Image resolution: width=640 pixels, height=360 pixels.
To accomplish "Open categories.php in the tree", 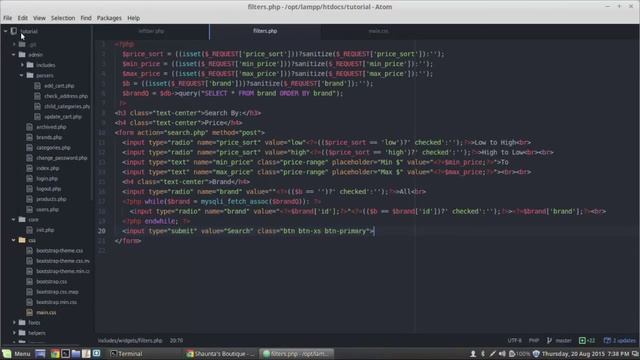I will (53, 147).
